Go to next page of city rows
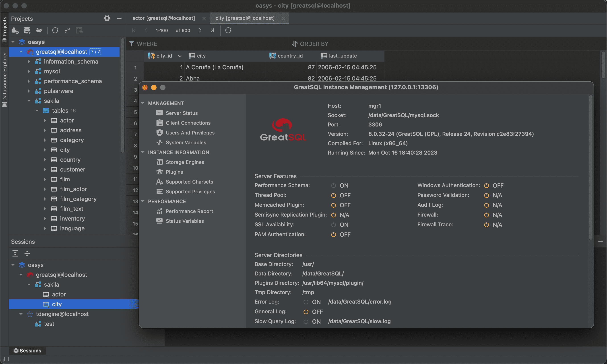 coord(200,30)
